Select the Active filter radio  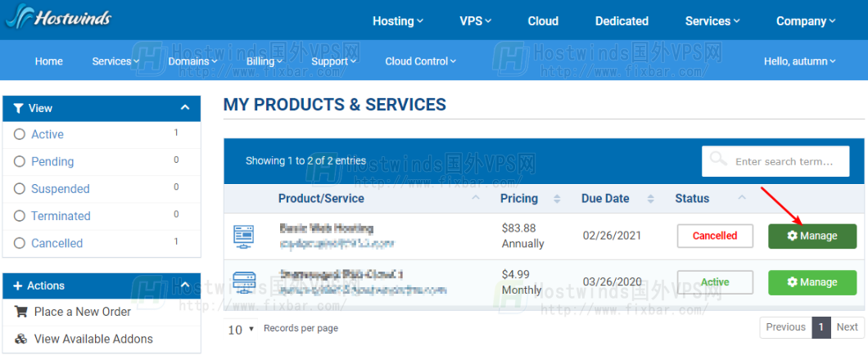(20, 134)
